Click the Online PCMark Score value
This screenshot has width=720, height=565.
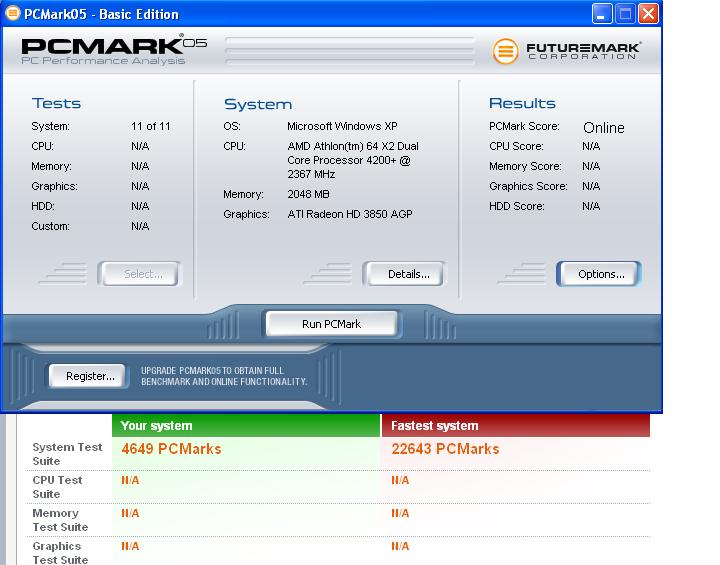pyautogui.click(x=603, y=127)
